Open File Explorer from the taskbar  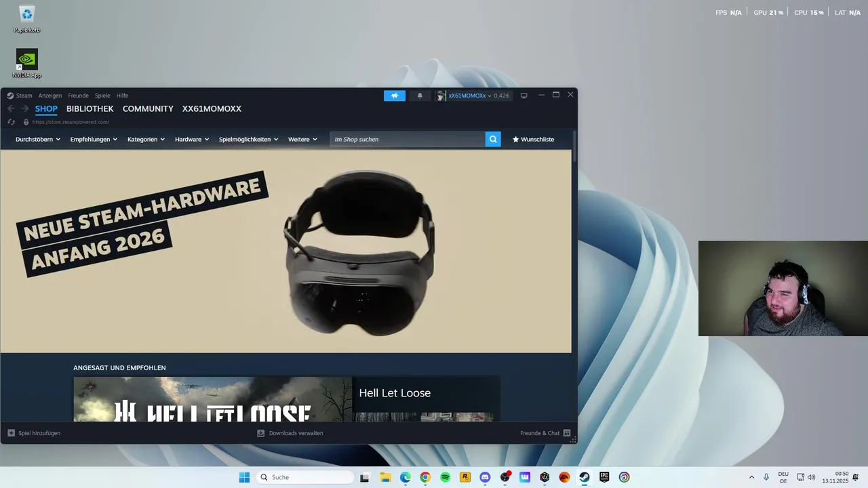[x=385, y=477]
